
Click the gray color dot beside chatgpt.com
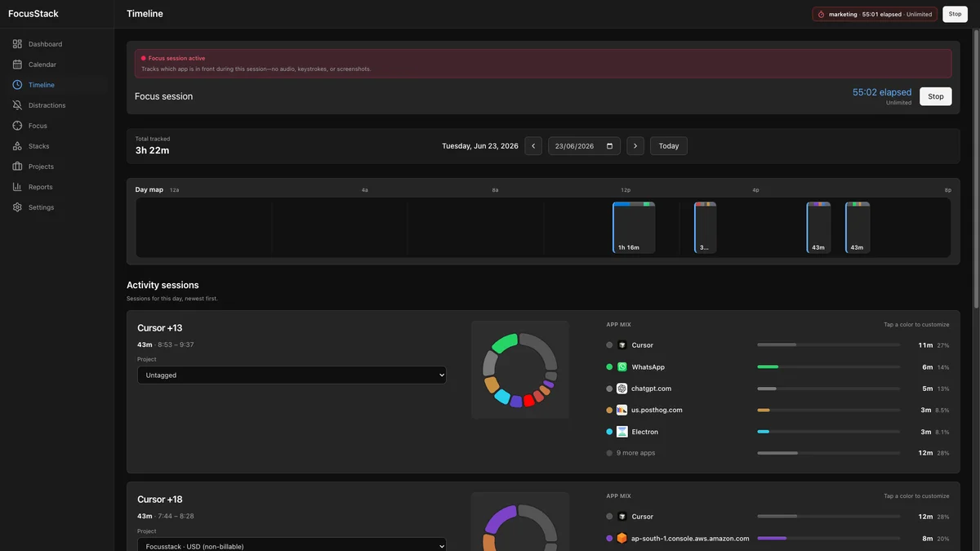[x=609, y=389]
